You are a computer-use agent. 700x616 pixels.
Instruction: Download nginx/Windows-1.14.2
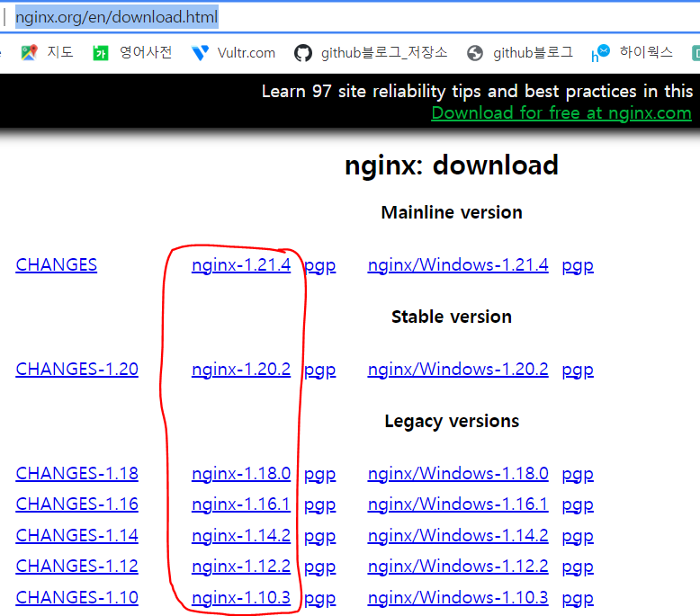458,535
